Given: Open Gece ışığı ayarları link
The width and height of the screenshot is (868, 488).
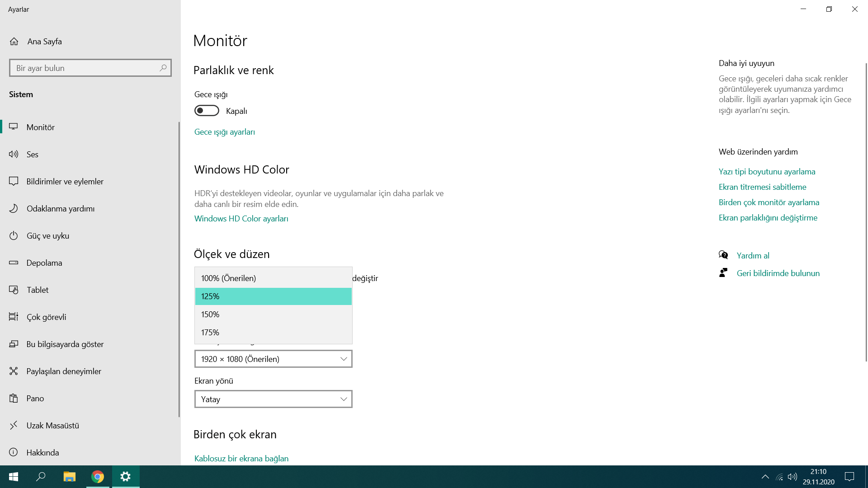Looking at the screenshot, I should tap(225, 132).
